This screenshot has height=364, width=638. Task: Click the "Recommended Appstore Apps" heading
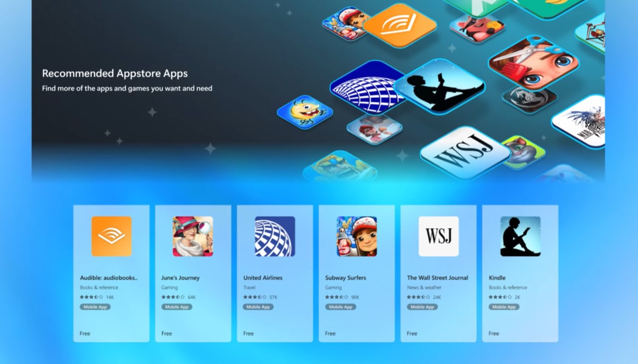coord(115,74)
